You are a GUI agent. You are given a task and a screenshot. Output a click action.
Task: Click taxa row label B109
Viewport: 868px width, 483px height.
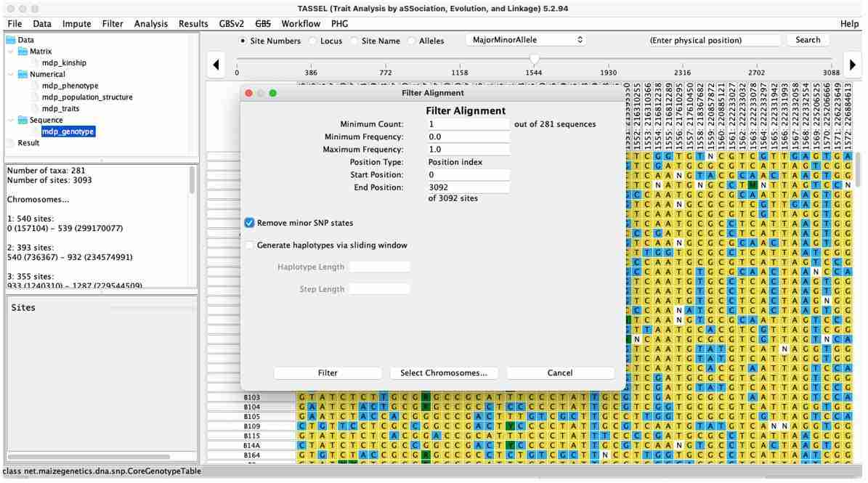tap(251, 426)
